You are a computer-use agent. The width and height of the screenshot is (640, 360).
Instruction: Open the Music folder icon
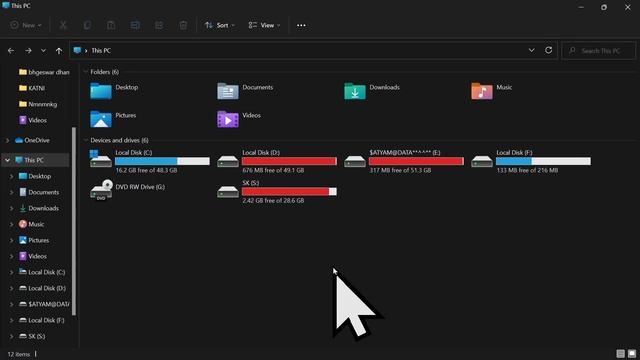click(x=482, y=91)
